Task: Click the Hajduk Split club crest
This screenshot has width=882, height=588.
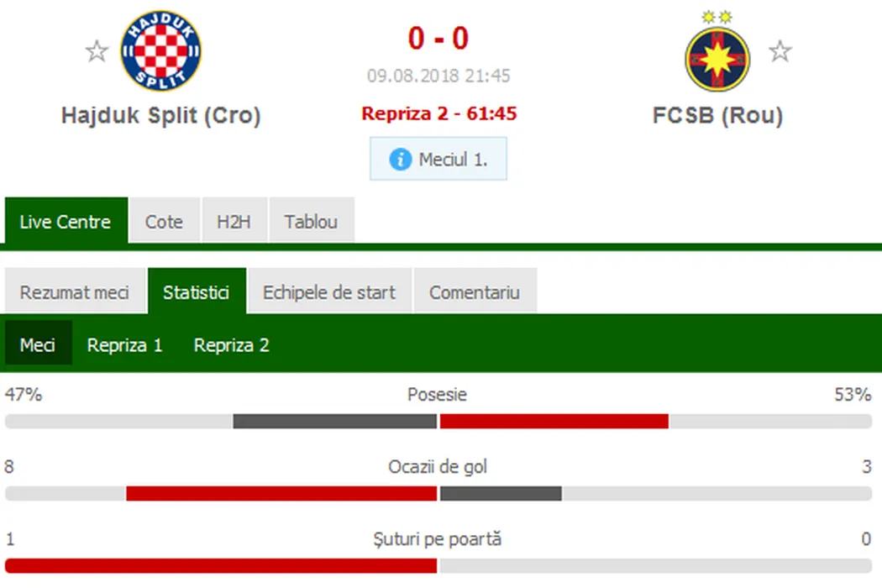Action: tap(160, 52)
